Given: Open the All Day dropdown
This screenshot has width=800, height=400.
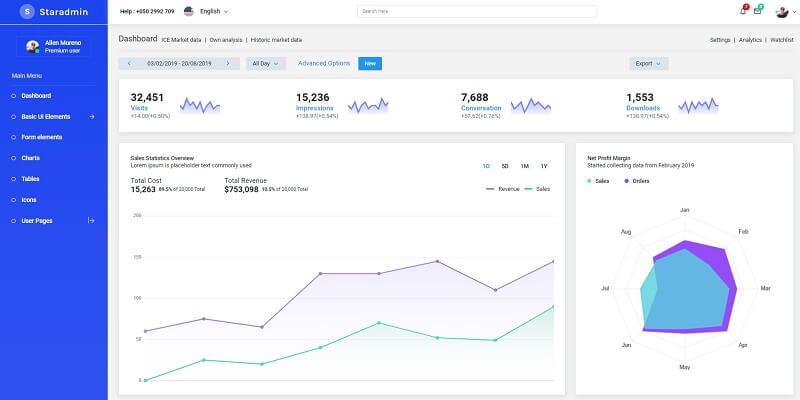Looking at the screenshot, I should click(x=266, y=63).
